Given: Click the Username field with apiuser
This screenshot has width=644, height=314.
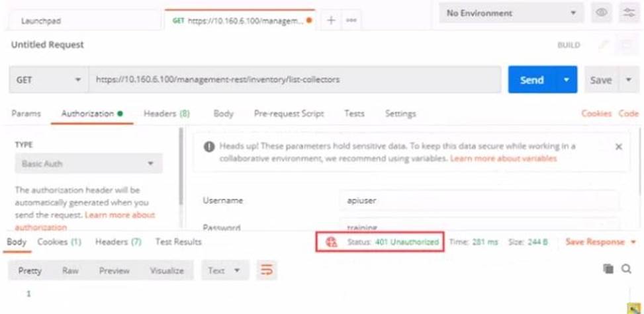Looking at the screenshot, I should point(479,201).
